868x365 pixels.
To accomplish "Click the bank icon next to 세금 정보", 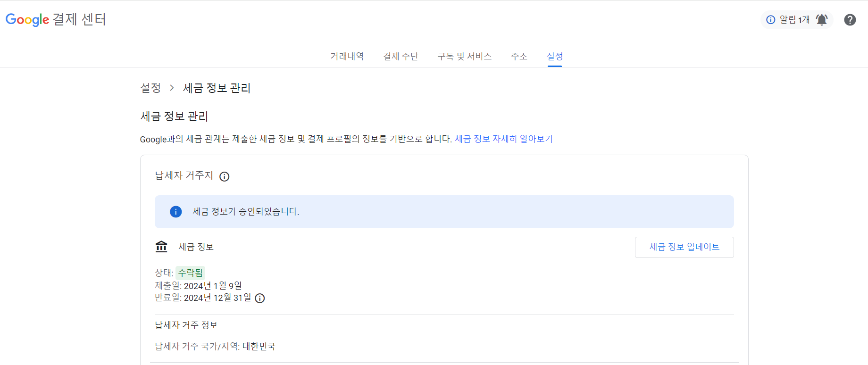I will (x=161, y=246).
